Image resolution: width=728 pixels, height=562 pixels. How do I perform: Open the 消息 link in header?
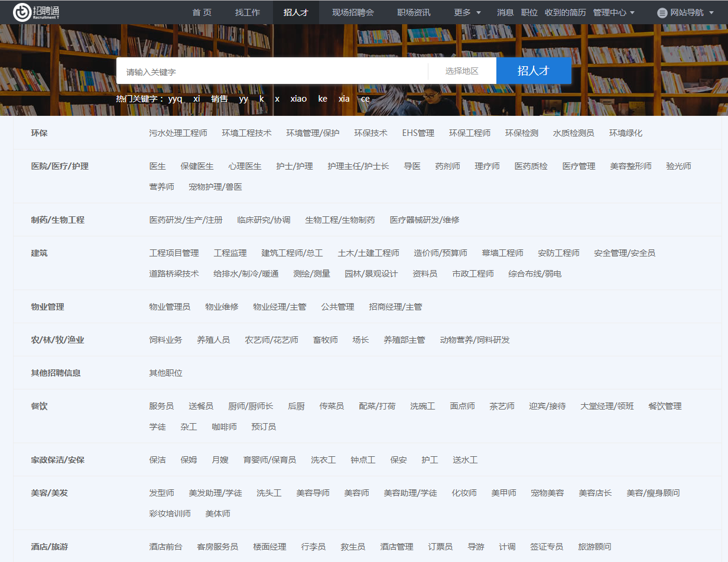505,12
